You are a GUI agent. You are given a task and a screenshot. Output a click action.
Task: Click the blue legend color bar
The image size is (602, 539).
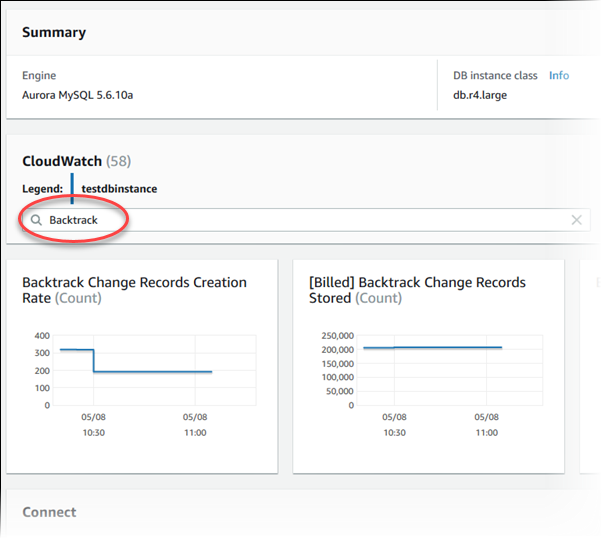point(72,188)
